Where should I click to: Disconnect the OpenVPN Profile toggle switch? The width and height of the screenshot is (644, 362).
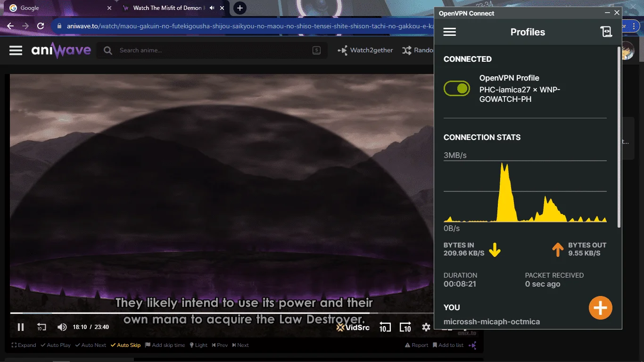pyautogui.click(x=457, y=89)
